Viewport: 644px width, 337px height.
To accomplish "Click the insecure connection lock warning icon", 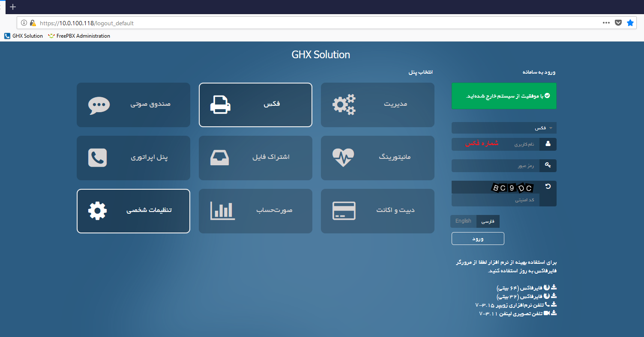I will click(x=33, y=23).
